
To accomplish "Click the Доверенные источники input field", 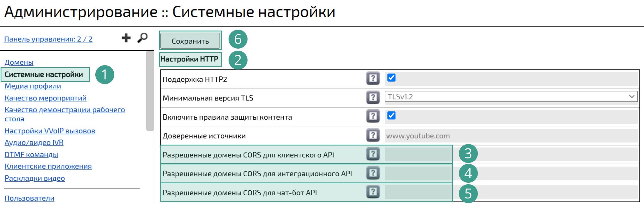I will (511, 136).
